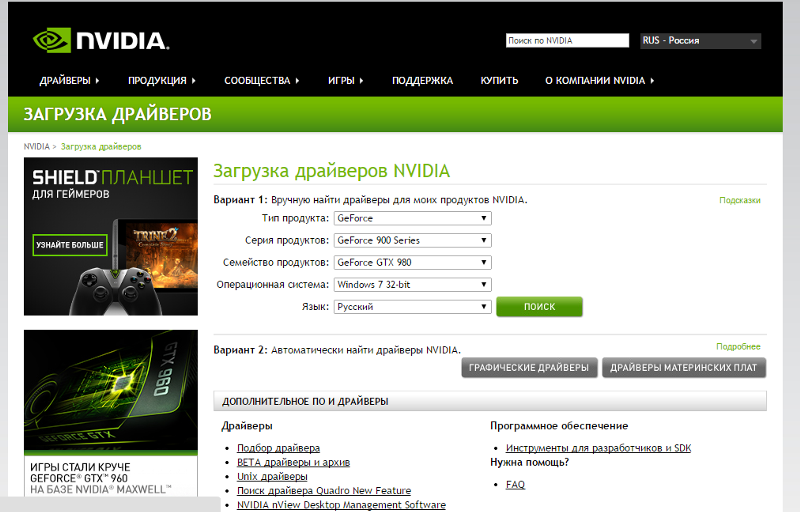Click the NVIDIA logo

pyautogui.click(x=101, y=40)
